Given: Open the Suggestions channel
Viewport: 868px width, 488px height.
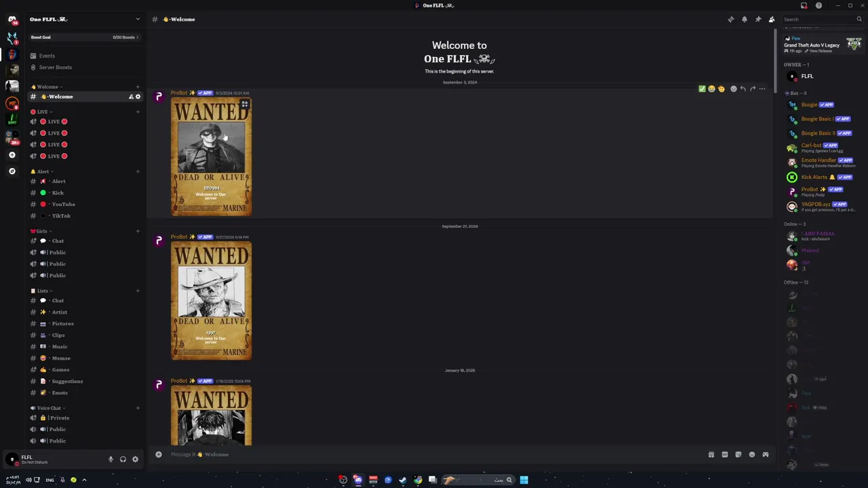Looking at the screenshot, I should point(85,381).
